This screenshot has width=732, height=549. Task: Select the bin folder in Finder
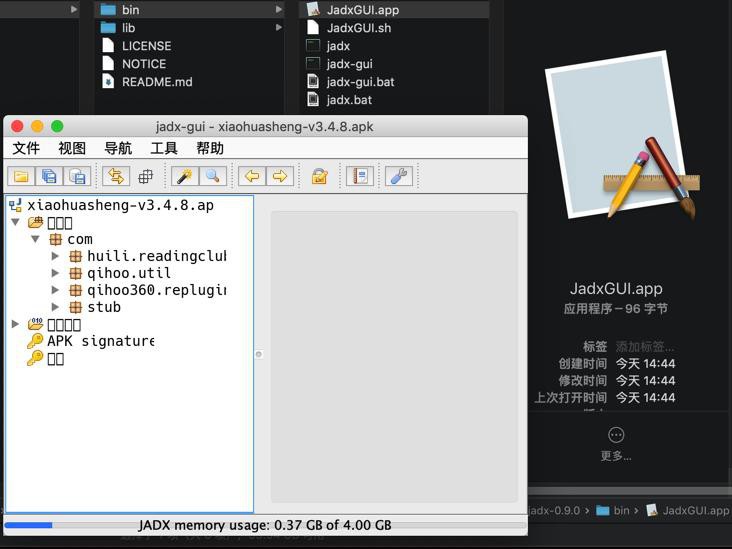point(190,10)
